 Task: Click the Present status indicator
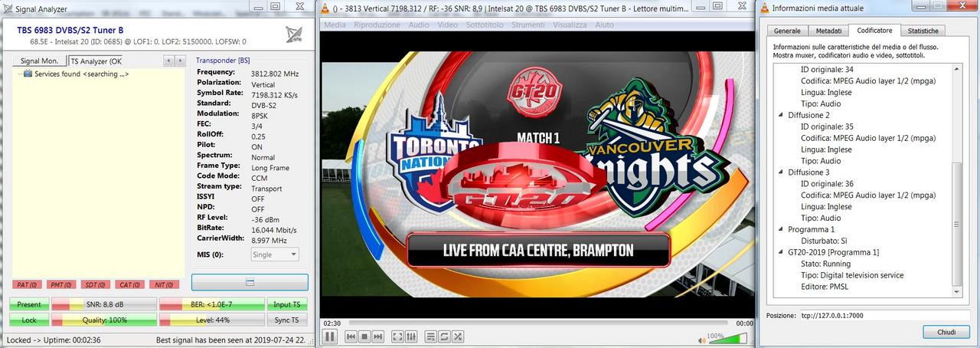(x=29, y=304)
